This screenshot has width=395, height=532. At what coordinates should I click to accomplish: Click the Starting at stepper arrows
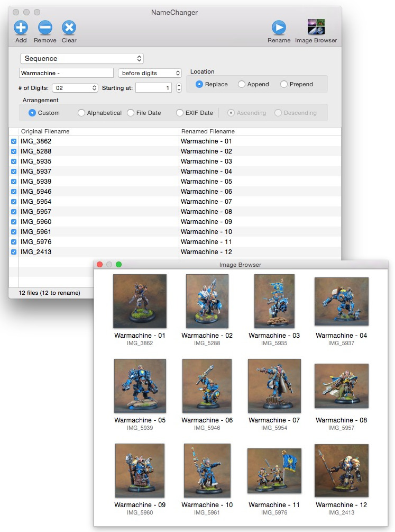[179, 88]
